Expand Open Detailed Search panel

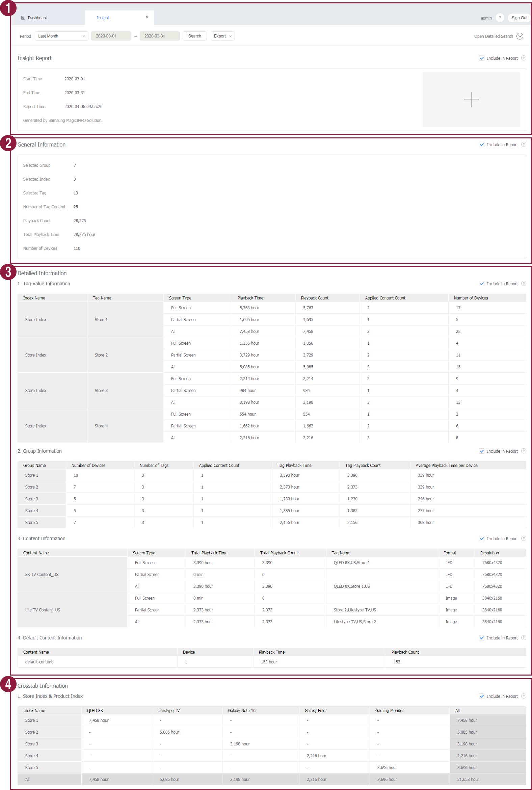click(520, 36)
